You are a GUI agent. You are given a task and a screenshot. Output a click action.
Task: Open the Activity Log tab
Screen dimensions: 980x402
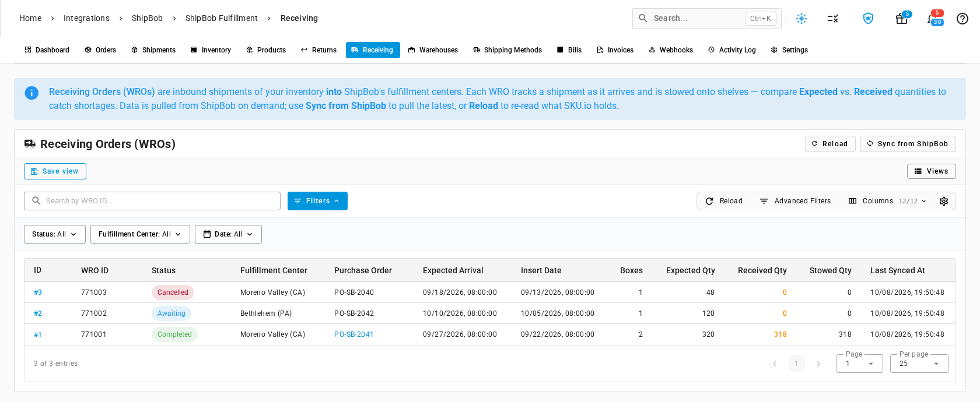click(x=731, y=50)
